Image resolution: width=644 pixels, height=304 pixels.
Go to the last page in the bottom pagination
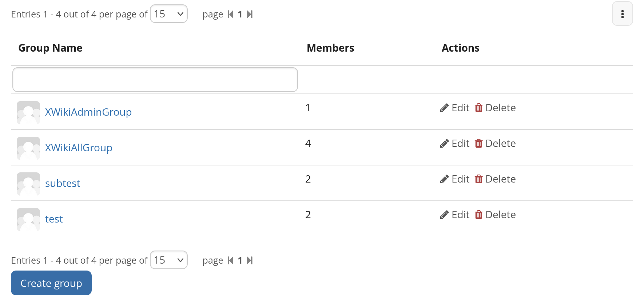(x=250, y=260)
